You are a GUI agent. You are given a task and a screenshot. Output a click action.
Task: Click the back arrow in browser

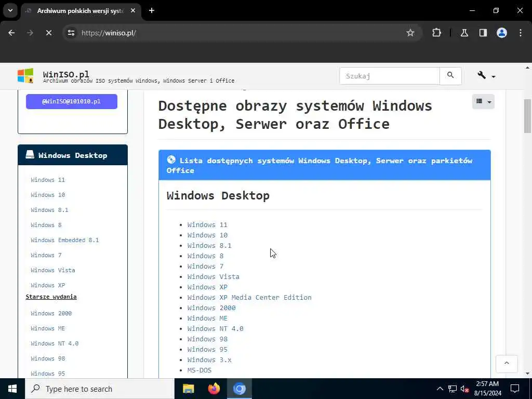[x=11, y=33]
